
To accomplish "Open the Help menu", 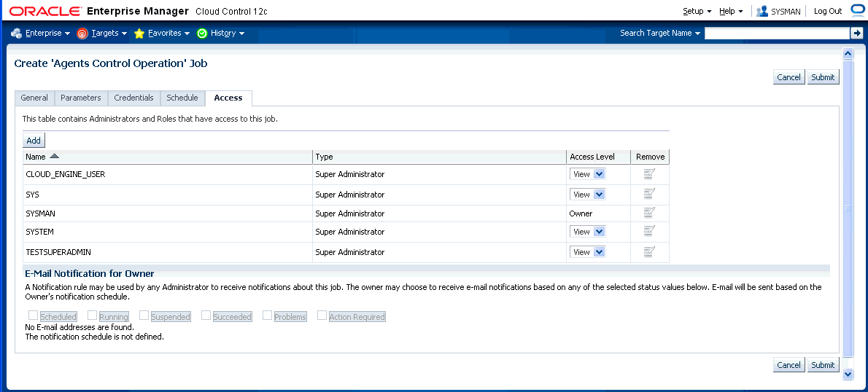I will pos(731,11).
